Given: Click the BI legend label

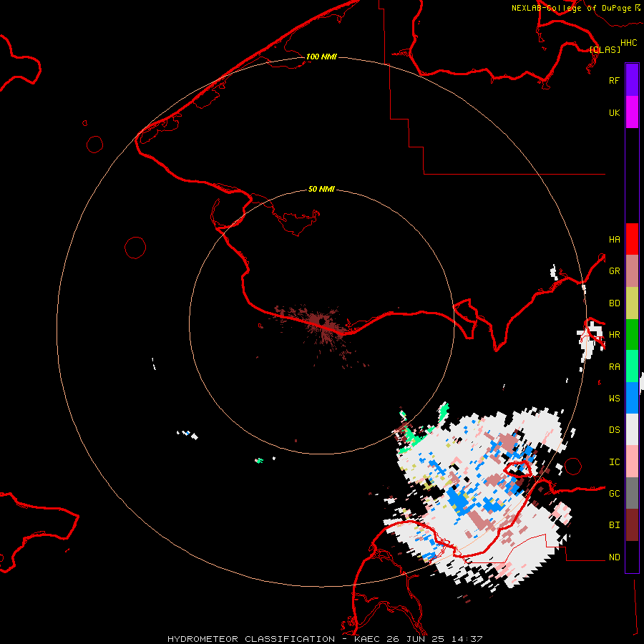Looking at the screenshot, I should [614, 525].
